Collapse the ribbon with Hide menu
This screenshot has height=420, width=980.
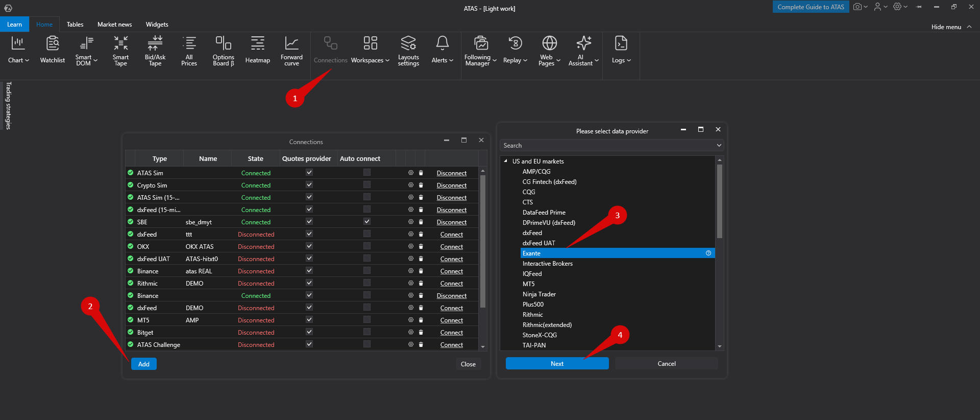tap(951, 27)
